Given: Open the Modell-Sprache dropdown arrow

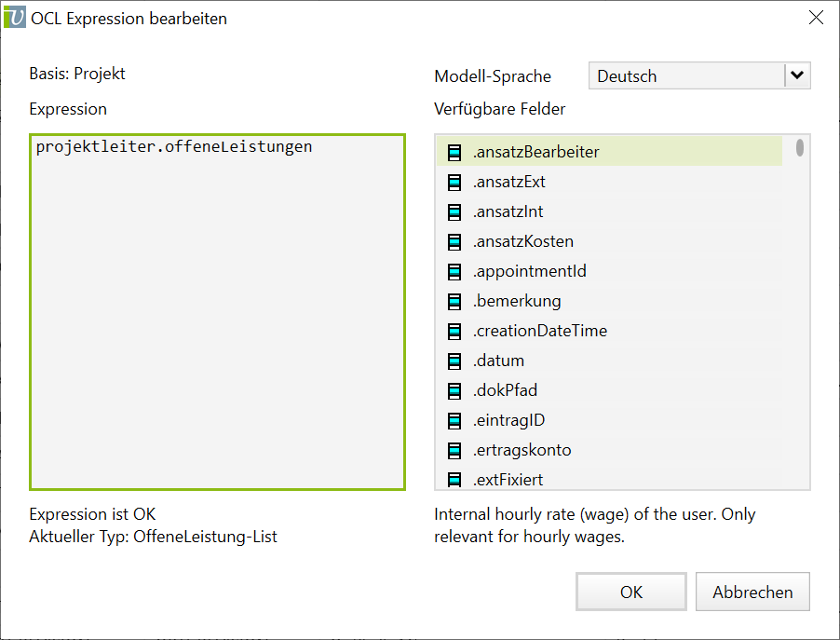Looking at the screenshot, I should pyautogui.click(x=796, y=76).
